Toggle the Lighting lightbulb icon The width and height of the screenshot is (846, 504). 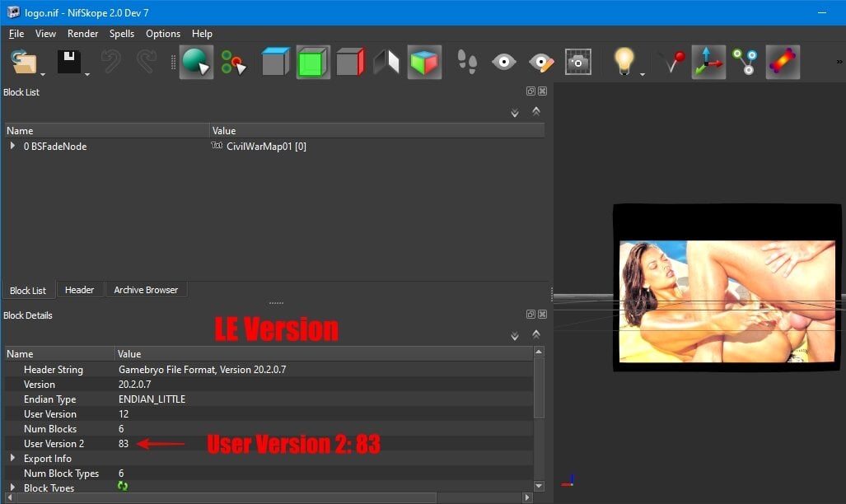coord(624,61)
